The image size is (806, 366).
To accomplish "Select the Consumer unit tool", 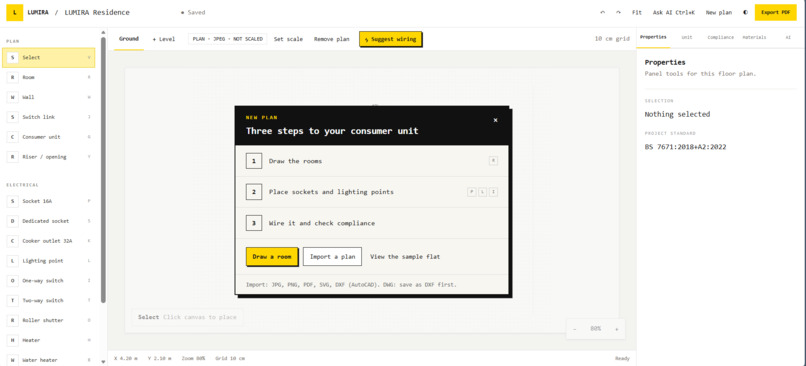I will 49,137.
